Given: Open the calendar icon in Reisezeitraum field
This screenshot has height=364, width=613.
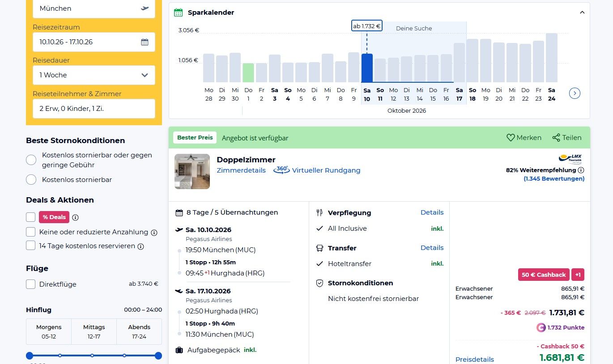Looking at the screenshot, I should (145, 42).
